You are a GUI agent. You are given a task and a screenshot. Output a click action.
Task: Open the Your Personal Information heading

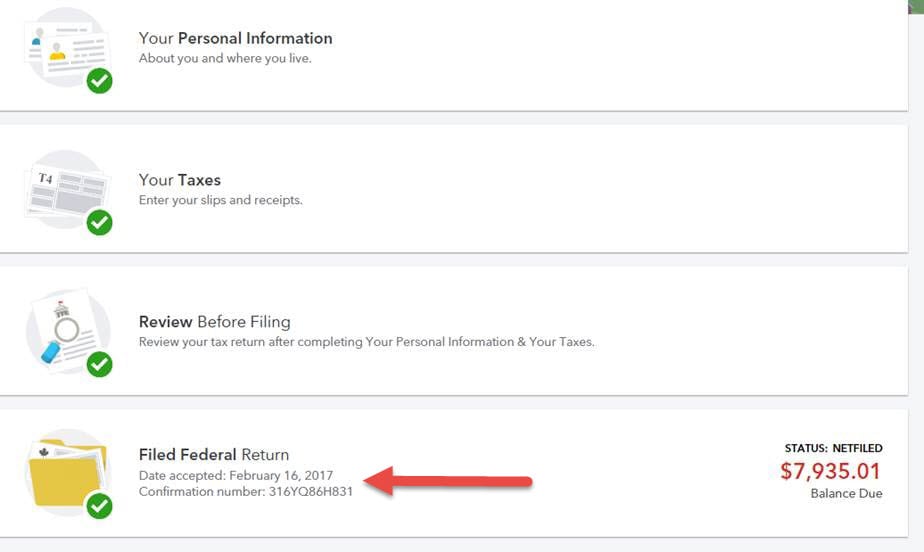pyautogui.click(x=235, y=38)
